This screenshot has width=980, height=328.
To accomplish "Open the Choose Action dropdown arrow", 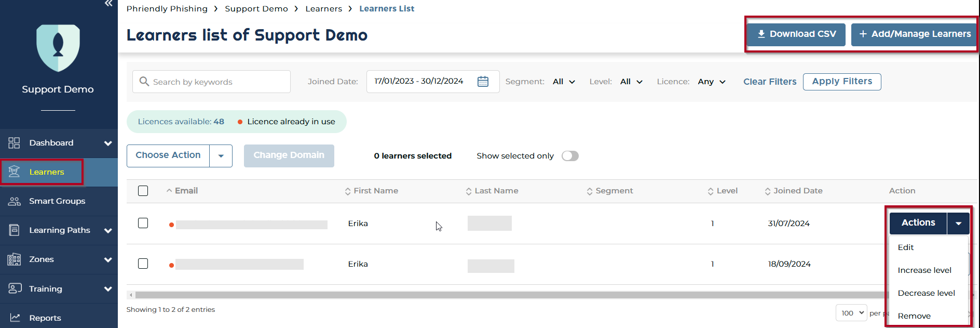I will pyautogui.click(x=221, y=156).
